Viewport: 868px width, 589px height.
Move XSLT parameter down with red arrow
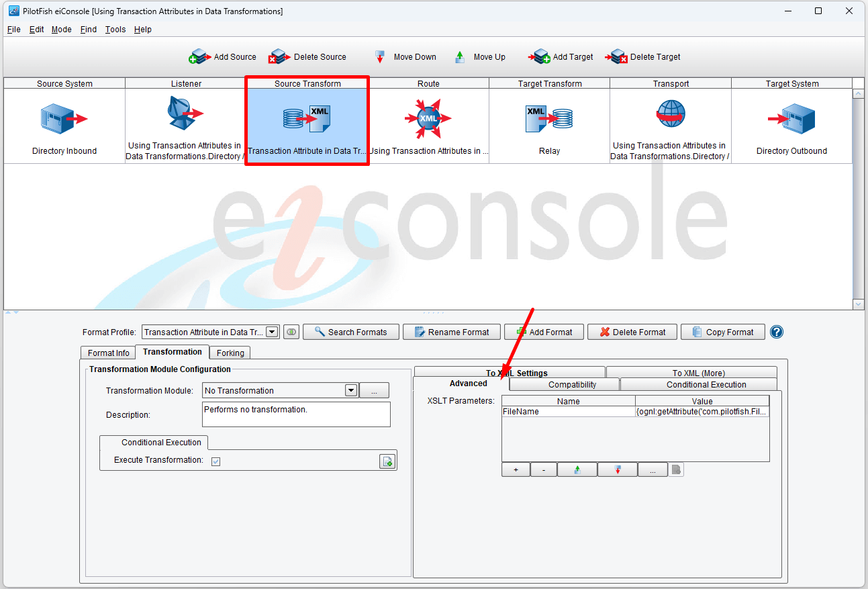(618, 469)
